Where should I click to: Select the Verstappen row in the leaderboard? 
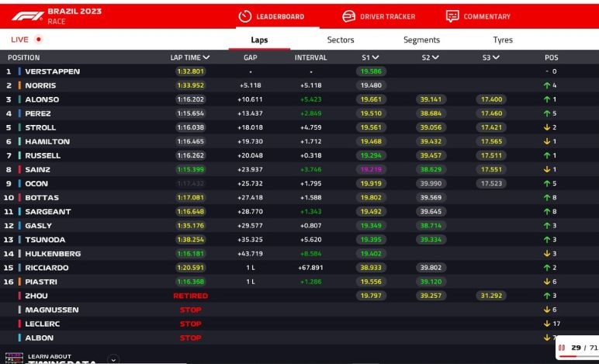click(x=53, y=71)
